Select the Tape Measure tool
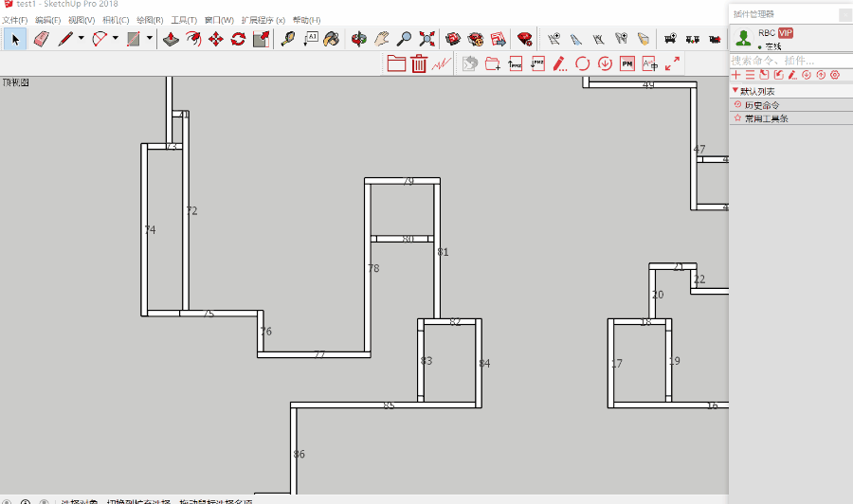Viewport: 853px width, 504px height. [x=288, y=39]
